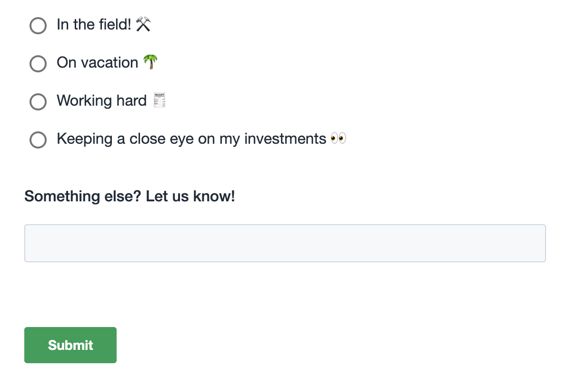Click the word 'investments' in last option
The height and width of the screenshot is (387, 577).
point(285,139)
